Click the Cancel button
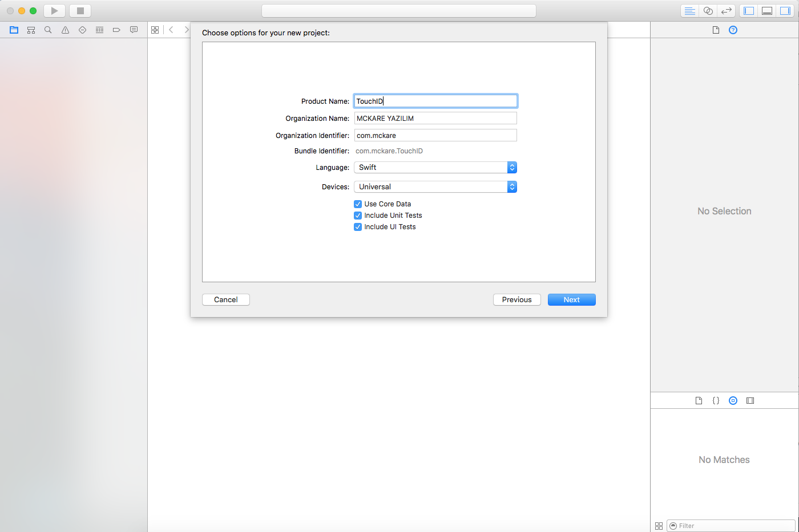Screen dimensions: 799x532 [x=226, y=299]
